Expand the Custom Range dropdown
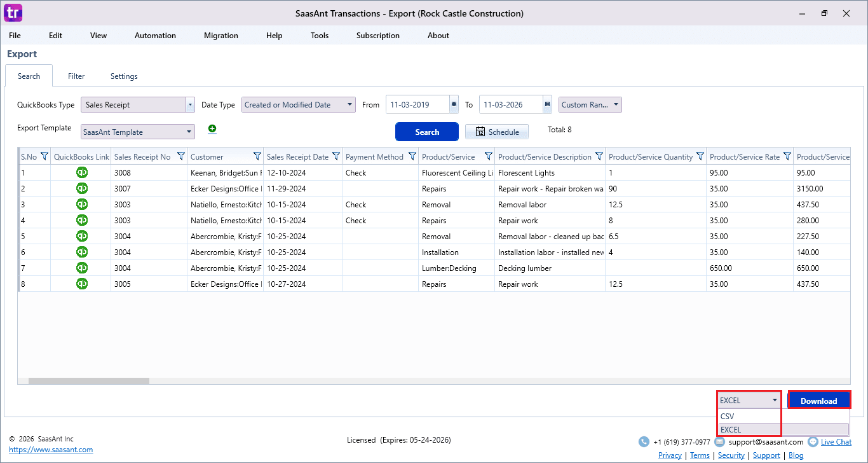Screen dimensions: 868x463 coord(590,104)
